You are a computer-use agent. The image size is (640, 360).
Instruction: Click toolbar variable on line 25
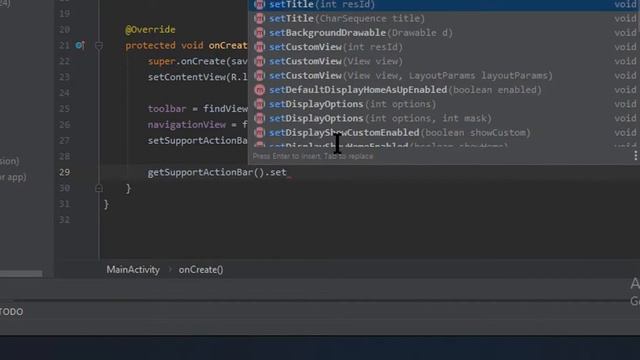pyautogui.click(x=167, y=109)
